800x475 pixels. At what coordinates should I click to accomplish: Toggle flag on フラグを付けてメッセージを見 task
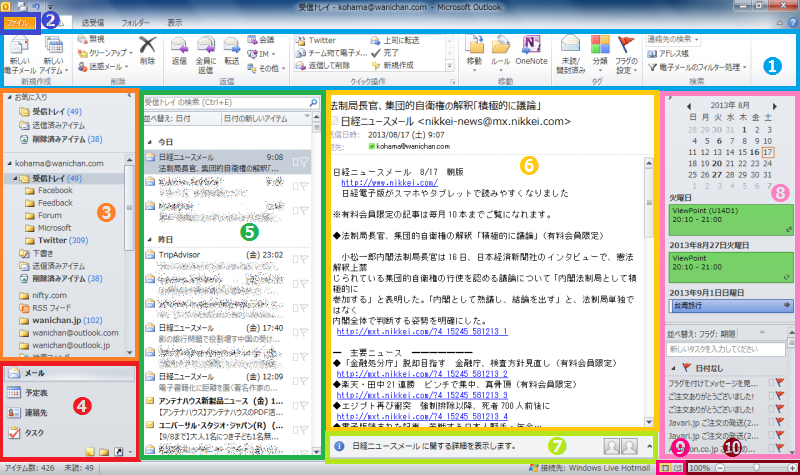[780, 382]
